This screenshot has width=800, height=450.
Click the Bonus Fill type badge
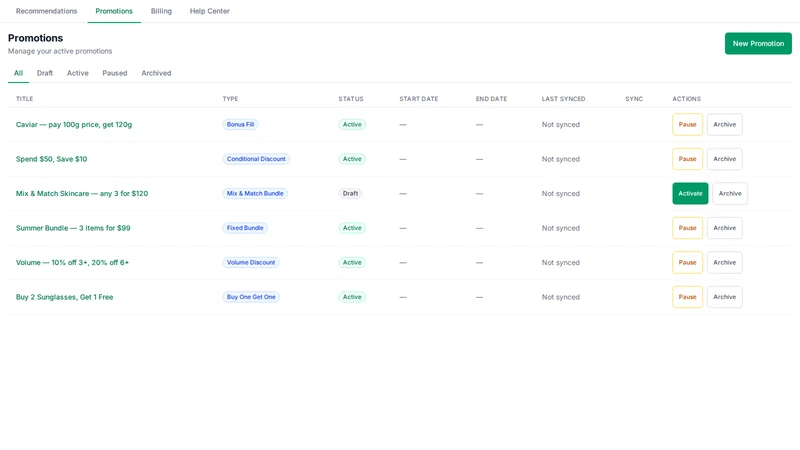pos(240,124)
